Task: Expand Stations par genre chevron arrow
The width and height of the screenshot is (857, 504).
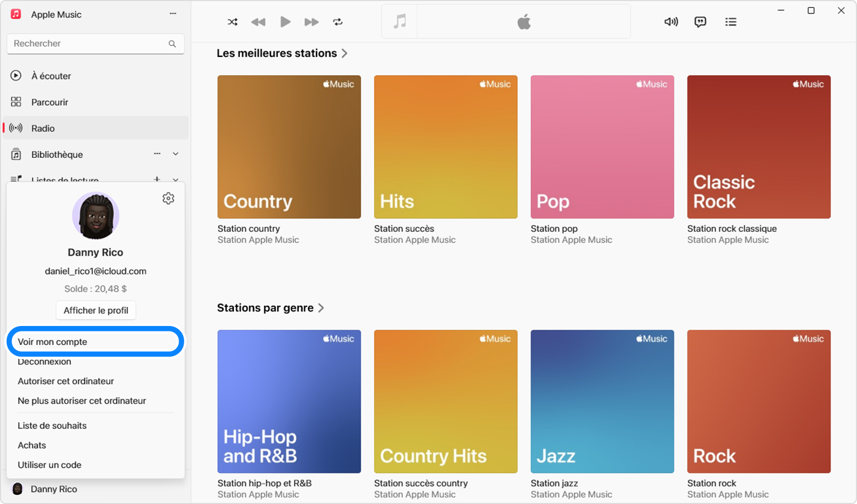Action: click(321, 308)
